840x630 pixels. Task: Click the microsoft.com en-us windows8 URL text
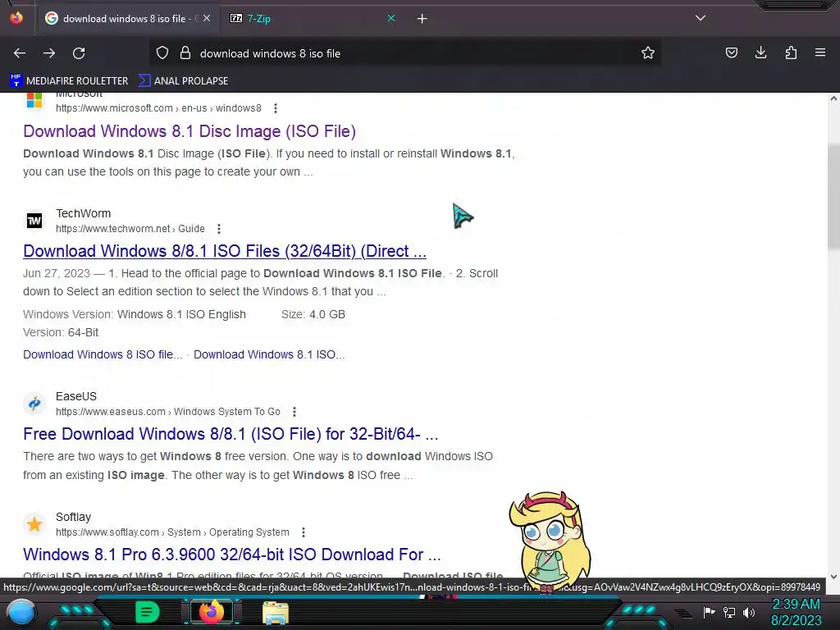[x=158, y=108]
